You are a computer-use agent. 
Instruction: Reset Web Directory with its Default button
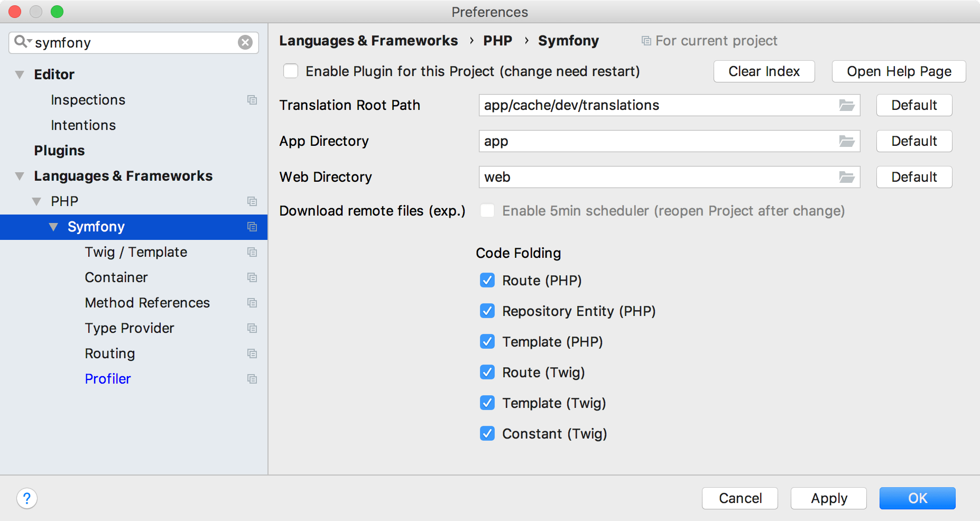914,177
